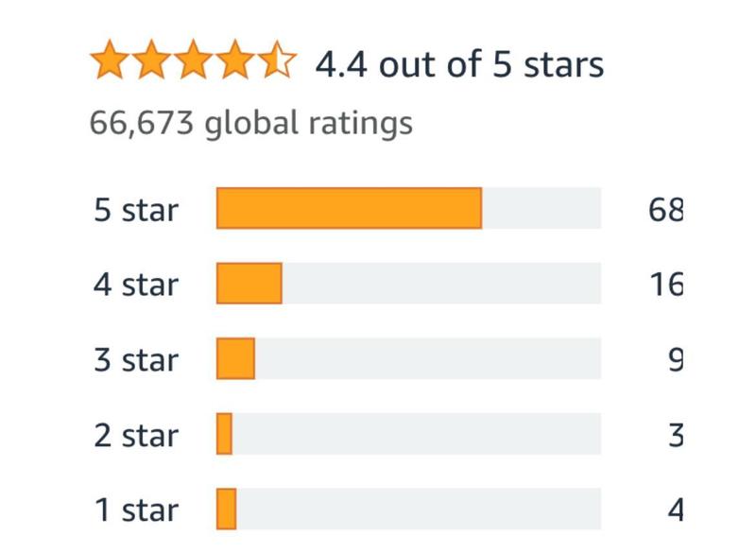The height and width of the screenshot is (553, 756).
Task: Select the 2 star histogram bar
Action: coord(408,434)
